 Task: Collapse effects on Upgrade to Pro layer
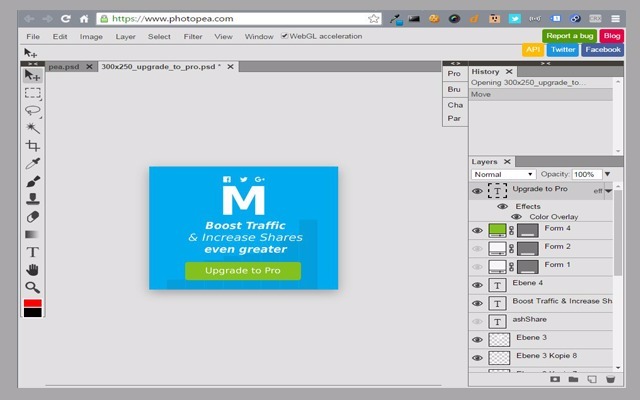click(x=608, y=190)
